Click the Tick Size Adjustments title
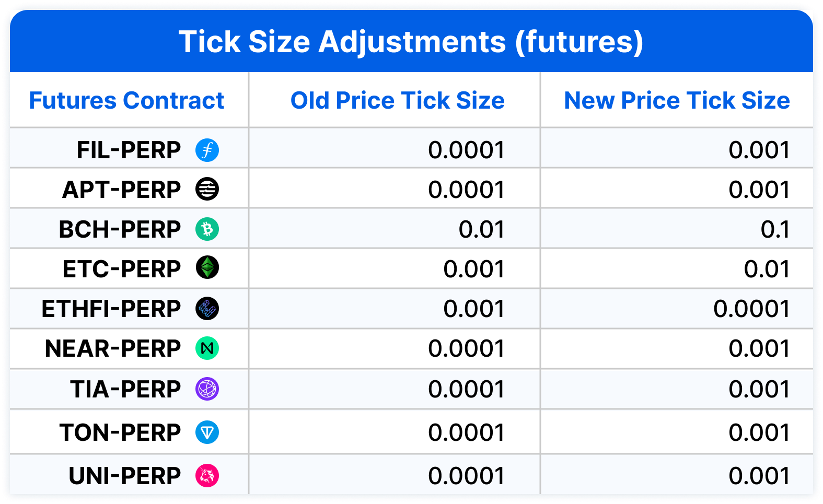Image resolution: width=823 pixels, height=504 pixels. [x=411, y=42]
